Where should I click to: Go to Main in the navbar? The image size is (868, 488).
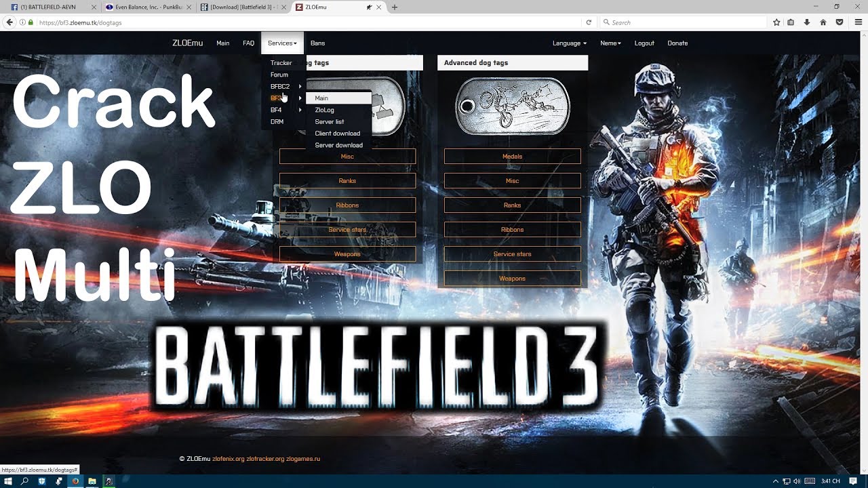[222, 43]
